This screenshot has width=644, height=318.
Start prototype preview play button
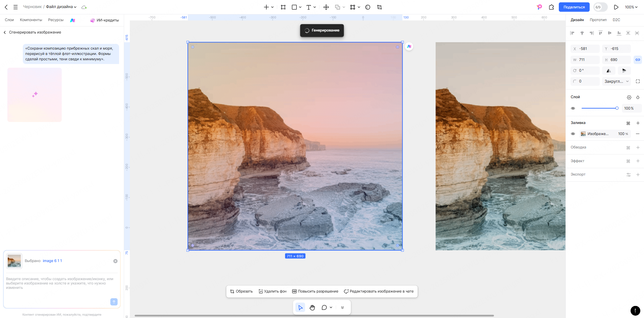tap(616, 7)
